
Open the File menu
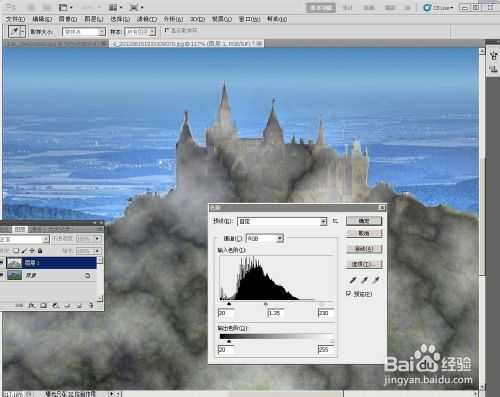click(15, 19)
